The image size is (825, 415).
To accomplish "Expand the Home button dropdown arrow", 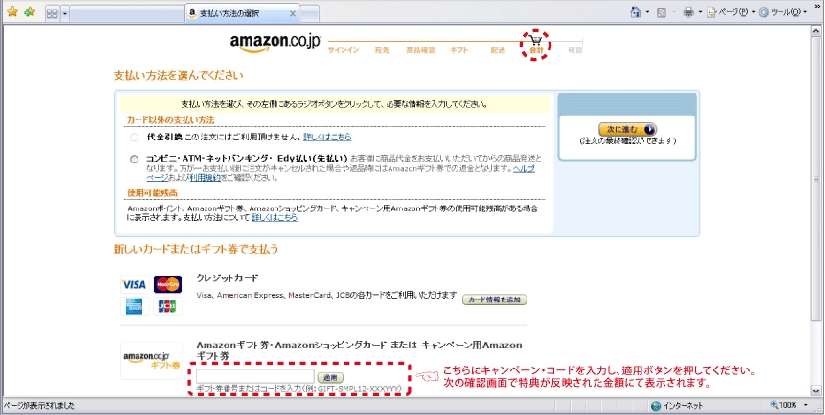I will (647, 12).
